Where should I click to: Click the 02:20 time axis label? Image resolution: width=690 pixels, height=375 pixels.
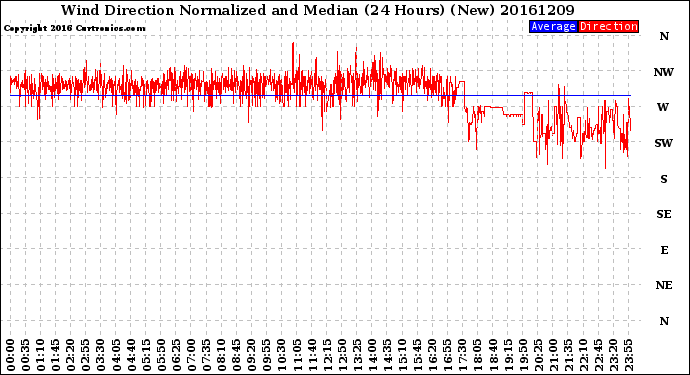[71, 355]
